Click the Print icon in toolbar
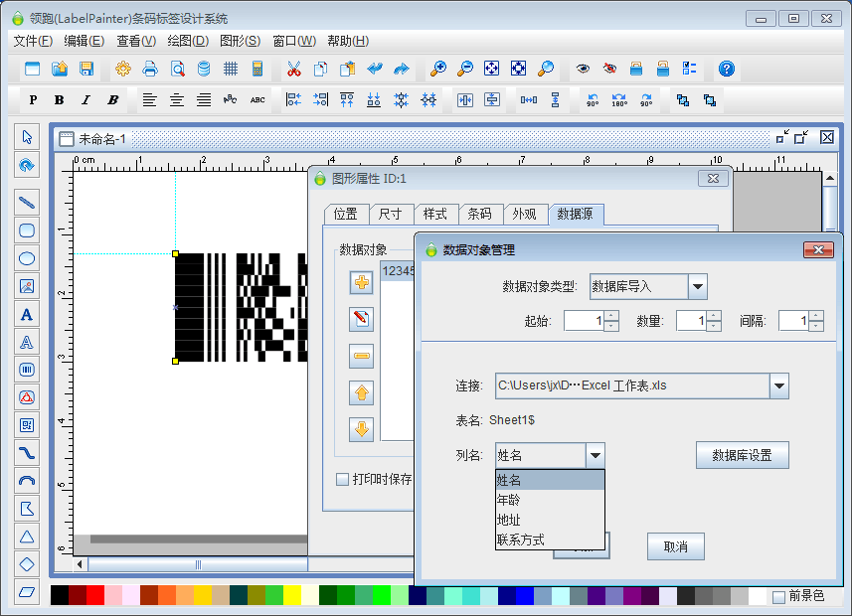 [150, 69]
